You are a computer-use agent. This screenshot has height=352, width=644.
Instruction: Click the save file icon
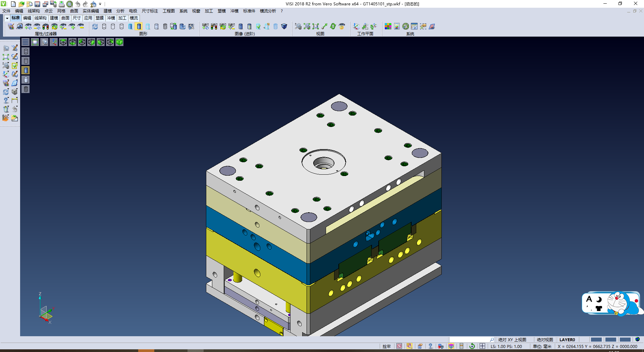pyautogui.click(x=37, y=4)
